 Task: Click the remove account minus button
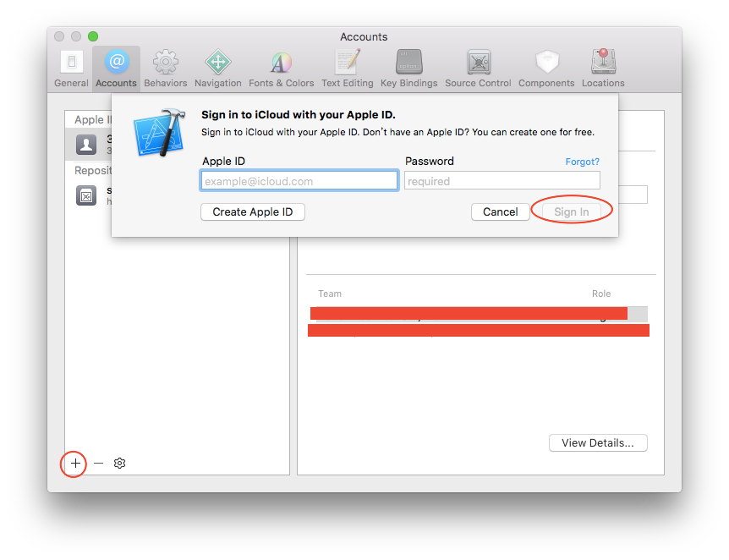pos(98,464)
